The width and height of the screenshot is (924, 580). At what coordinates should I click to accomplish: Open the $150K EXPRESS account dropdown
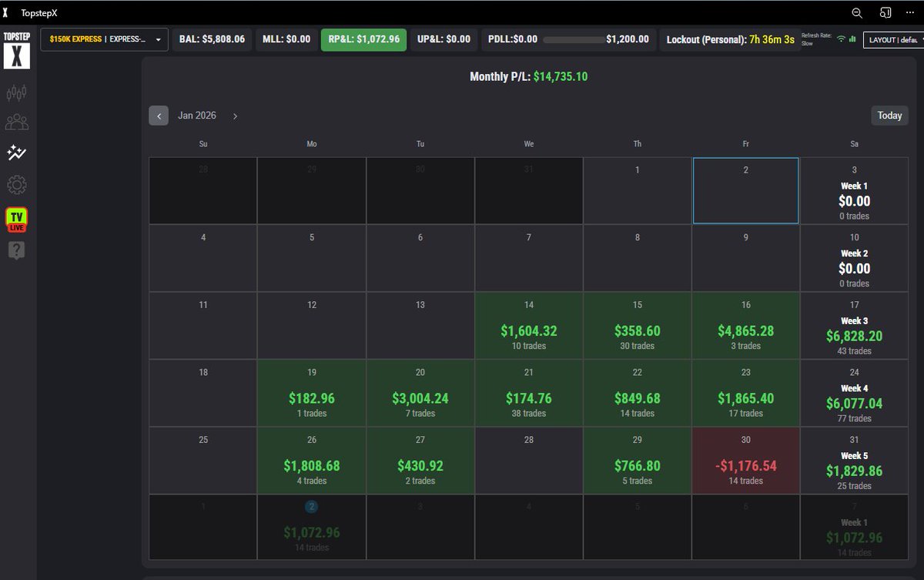pyautogui.click(x=104, y=39)
